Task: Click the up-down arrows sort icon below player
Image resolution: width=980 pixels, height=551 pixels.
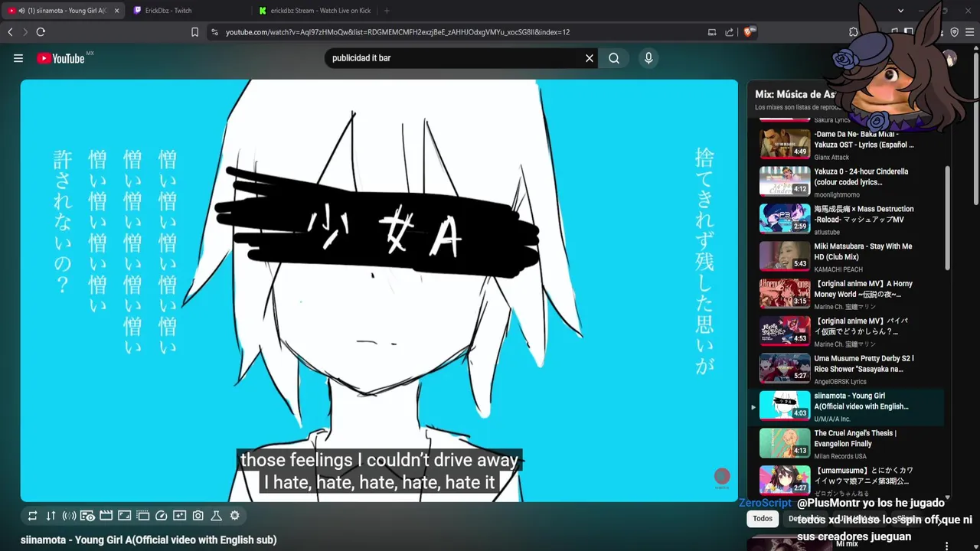Action: point(51,516)
